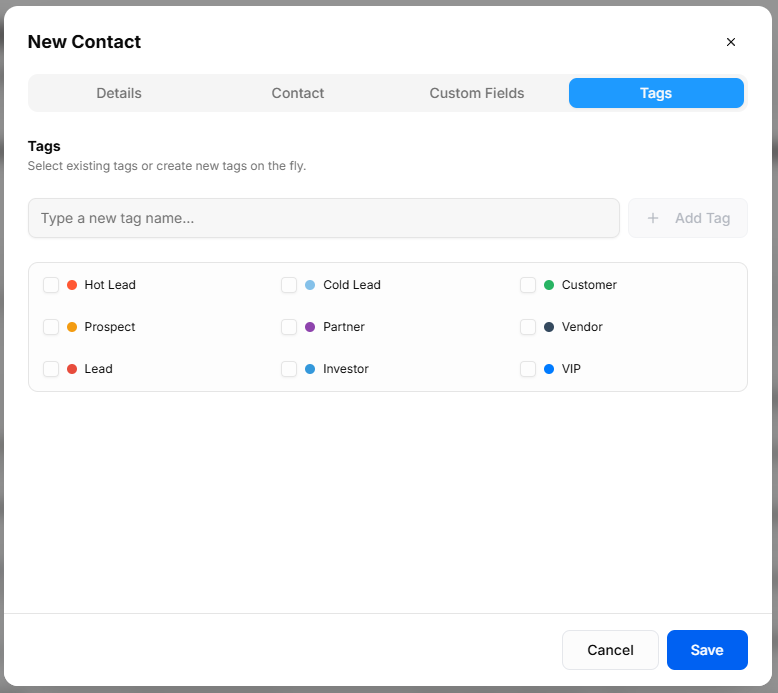Select the Prospect checkbox

51,327
